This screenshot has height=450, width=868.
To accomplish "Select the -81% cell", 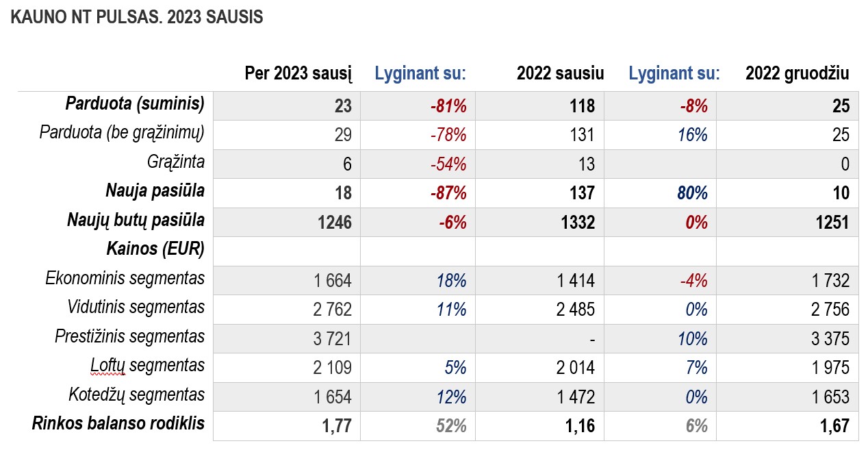I will tap(418, 105).
